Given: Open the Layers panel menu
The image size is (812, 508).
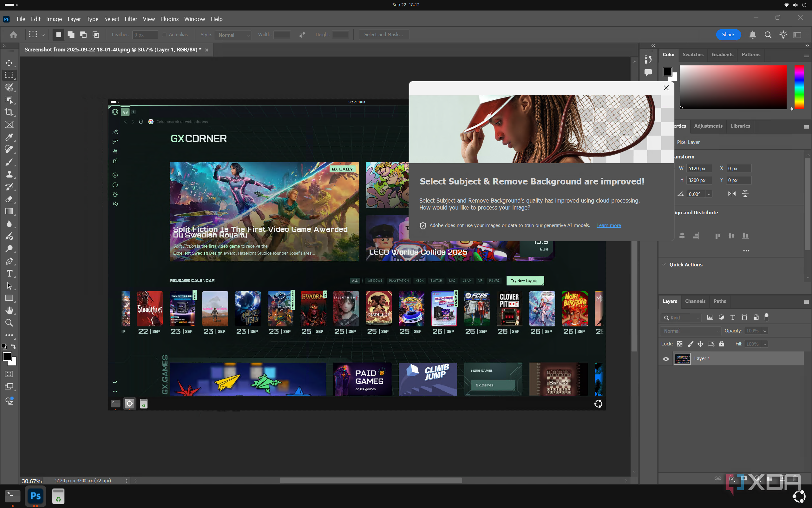Looking at the screenshot, I should click(806, 302).
